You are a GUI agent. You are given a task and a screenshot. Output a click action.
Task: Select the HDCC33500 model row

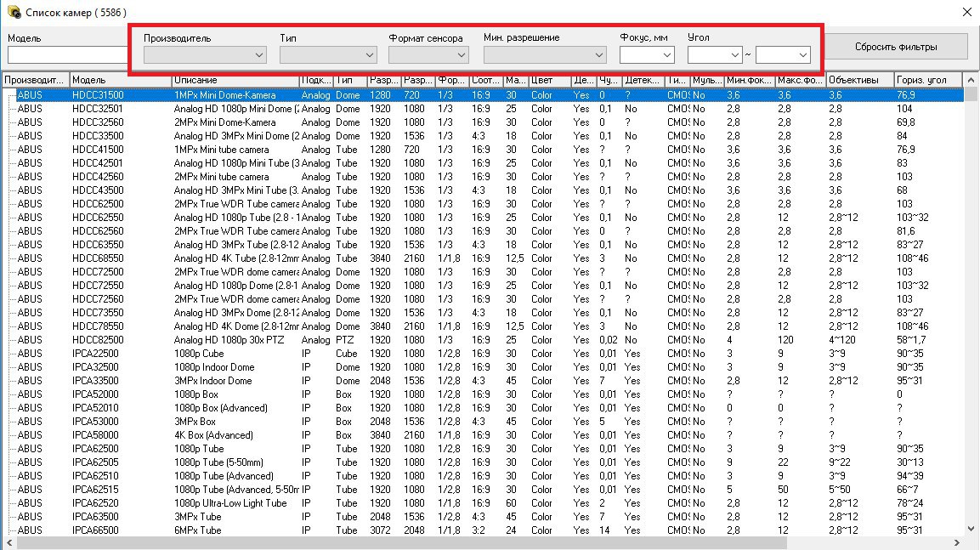tap(489, 136)
